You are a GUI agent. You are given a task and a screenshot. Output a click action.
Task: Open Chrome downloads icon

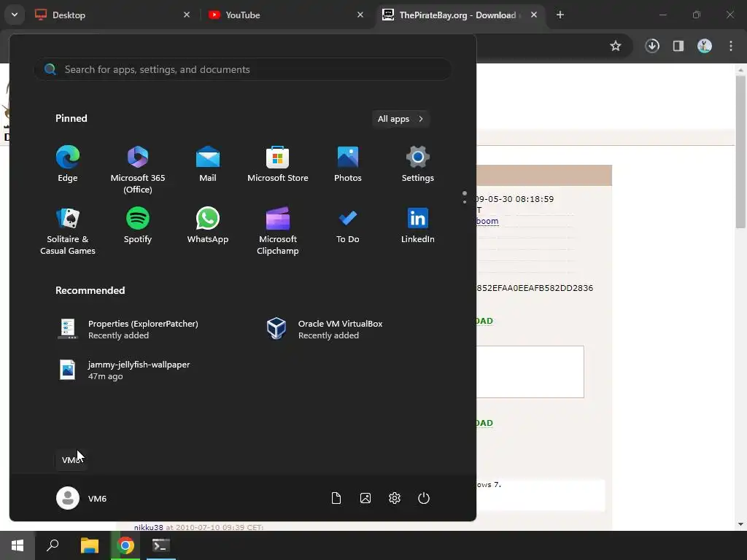(652, 46)
